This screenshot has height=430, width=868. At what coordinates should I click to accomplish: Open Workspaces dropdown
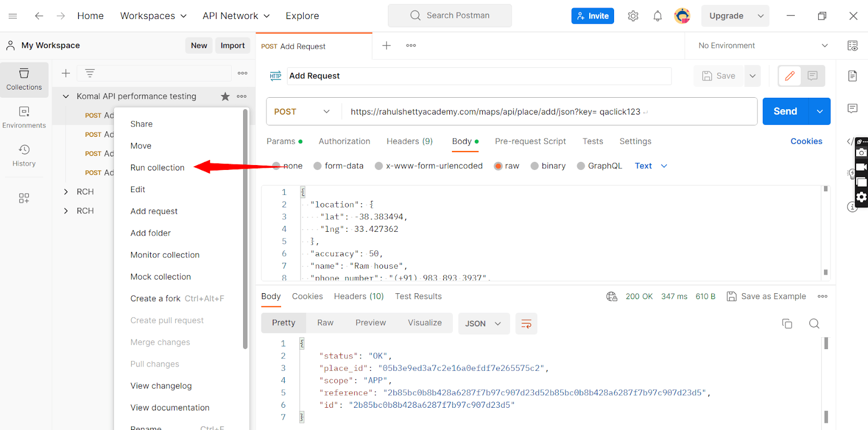[x=154, y=16]
